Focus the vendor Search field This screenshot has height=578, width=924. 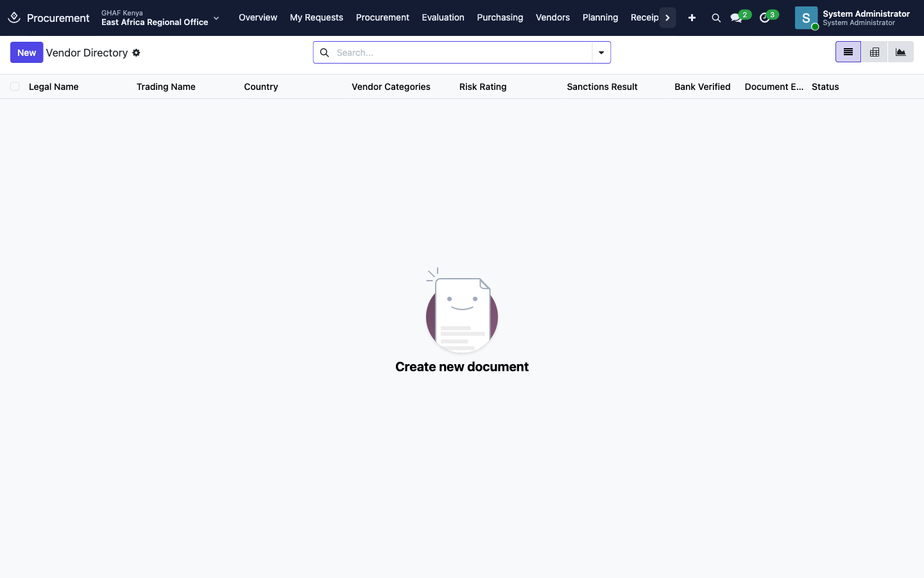(x=462, y=53)
